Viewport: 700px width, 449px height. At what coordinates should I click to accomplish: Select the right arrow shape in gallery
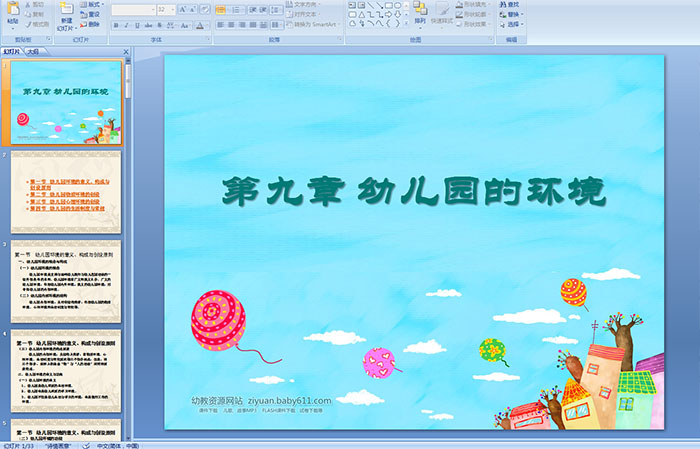[x=388, y=14]
